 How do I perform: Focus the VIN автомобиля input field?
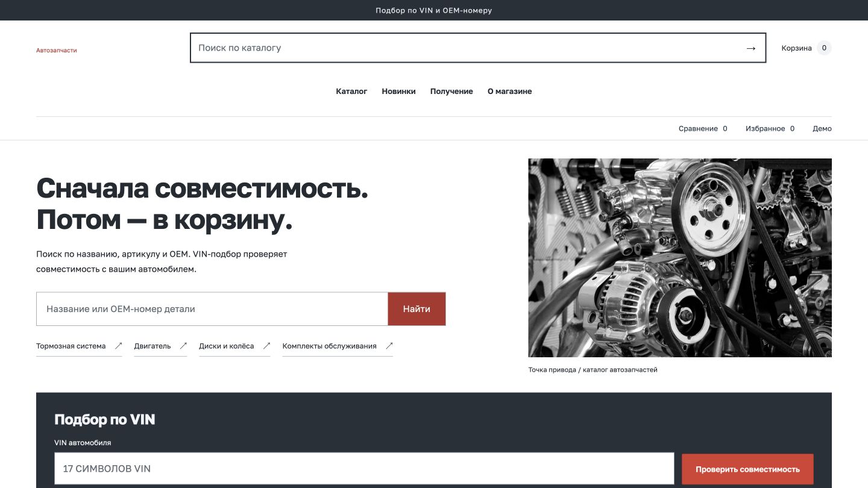coord(364,469)
